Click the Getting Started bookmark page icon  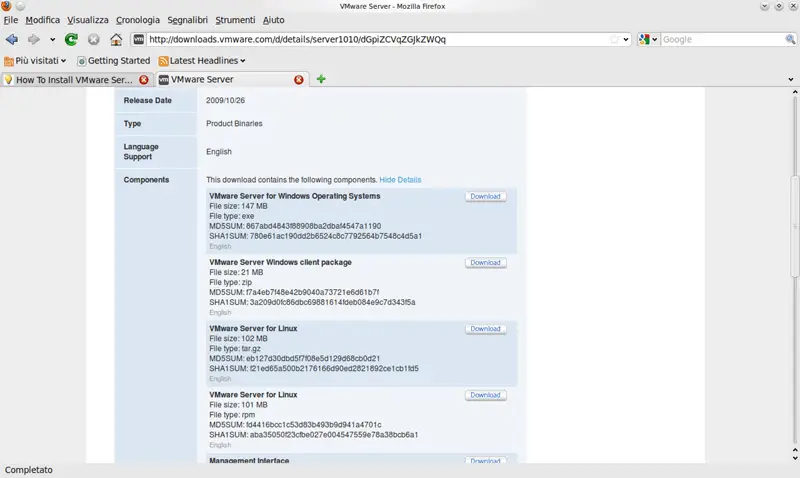point(81,61)
